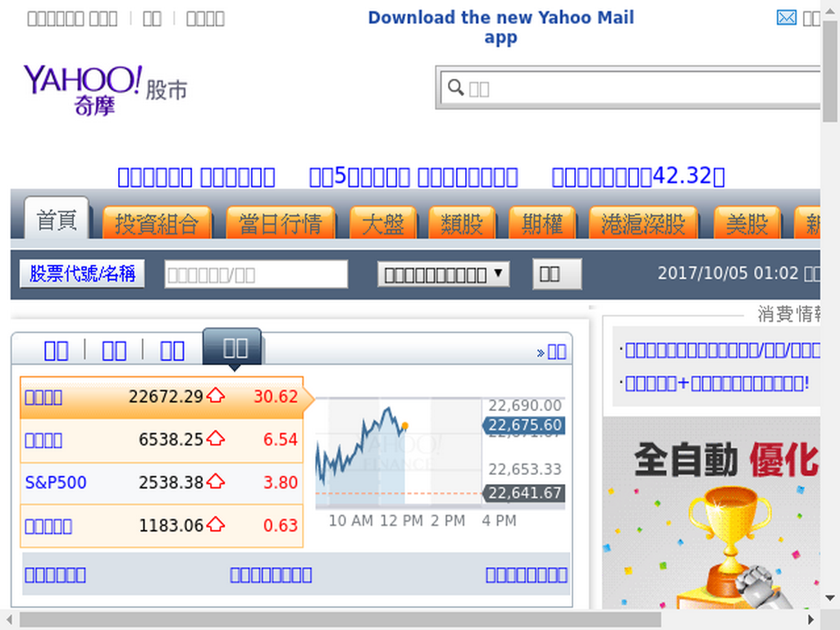Click the horizontal scrollbar thumb
The height and width of the screenshot is (630, 840).
340,620
